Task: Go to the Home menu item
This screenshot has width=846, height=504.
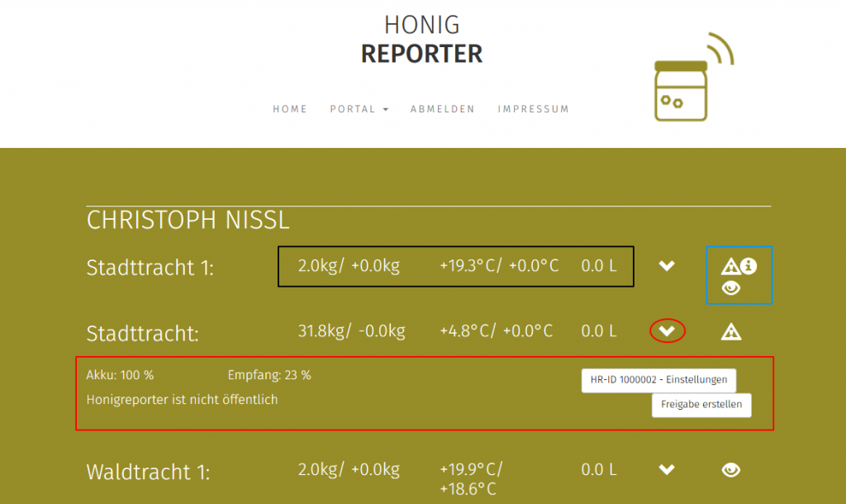Action: pos(290,109)
